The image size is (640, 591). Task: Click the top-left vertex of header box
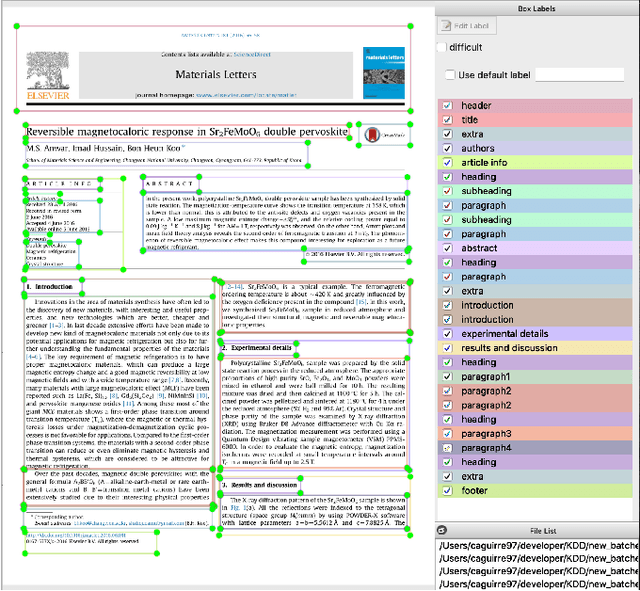[11, 26]
